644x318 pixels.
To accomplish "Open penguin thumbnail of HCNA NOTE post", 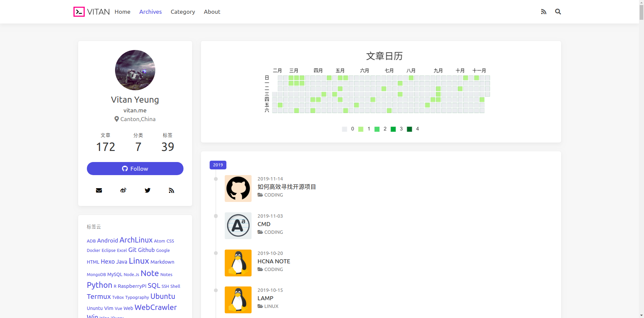I will [x=238, y=263].
